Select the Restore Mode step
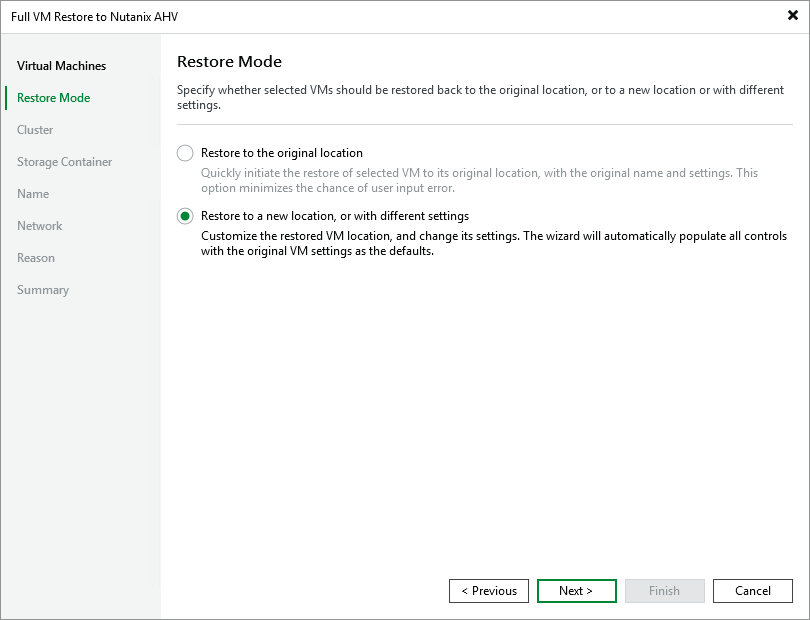810x620 pixels. [55, 97]
